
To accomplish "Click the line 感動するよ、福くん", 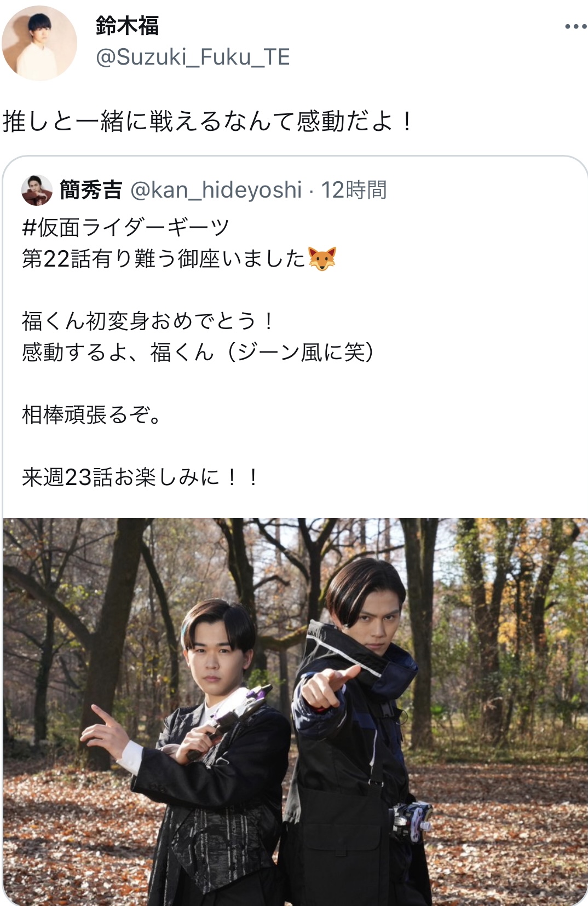I will coord(118,352).
